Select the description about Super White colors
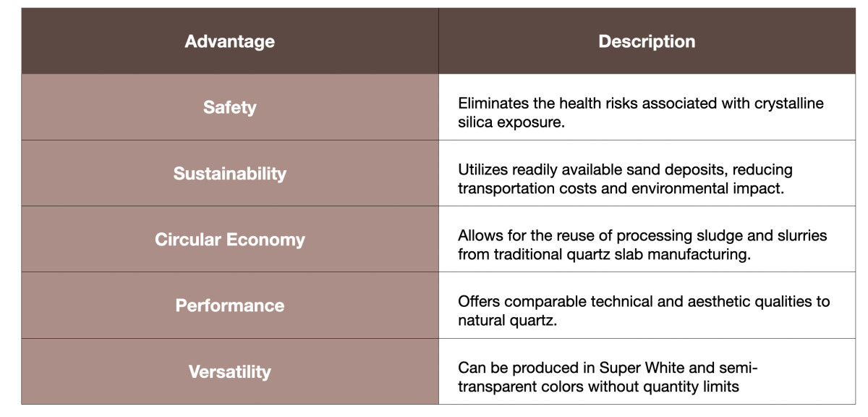Viewport: 868px width, 417px height. click(x=608, y=376)
